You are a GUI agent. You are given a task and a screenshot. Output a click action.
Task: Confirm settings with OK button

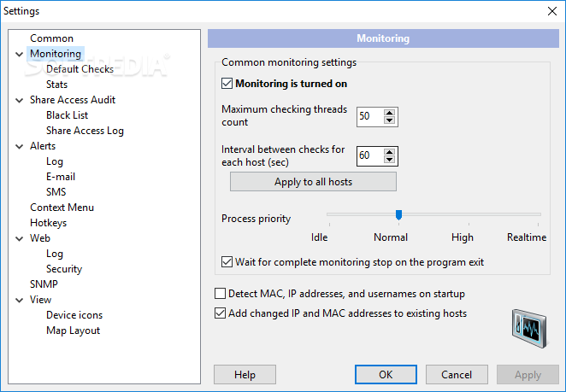click(386, 375)
